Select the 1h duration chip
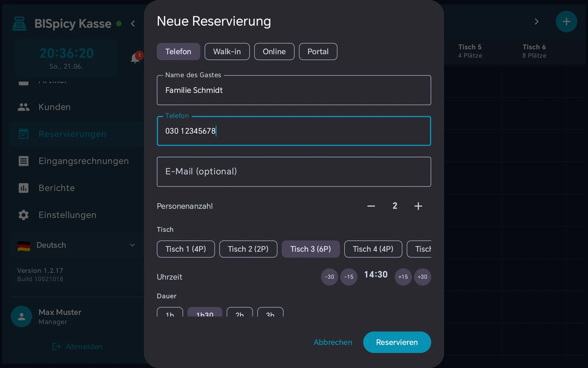 coord(170,312)
